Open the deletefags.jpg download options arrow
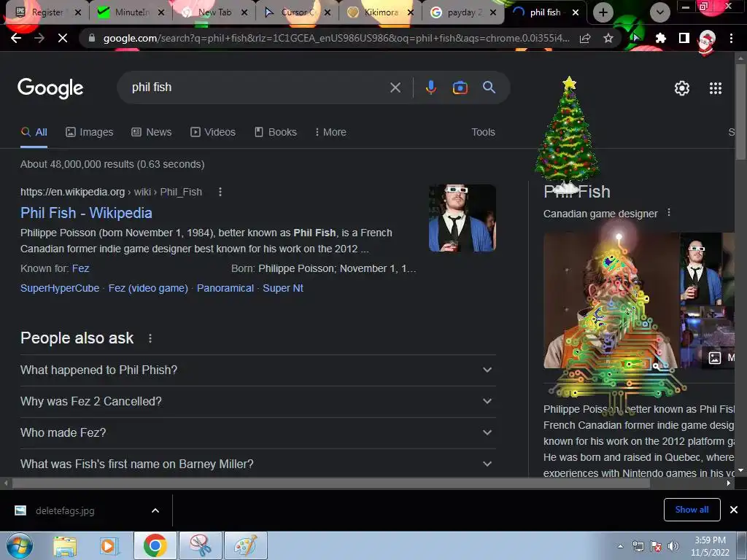This screenshot has height=560, width=747. (155, 510)
